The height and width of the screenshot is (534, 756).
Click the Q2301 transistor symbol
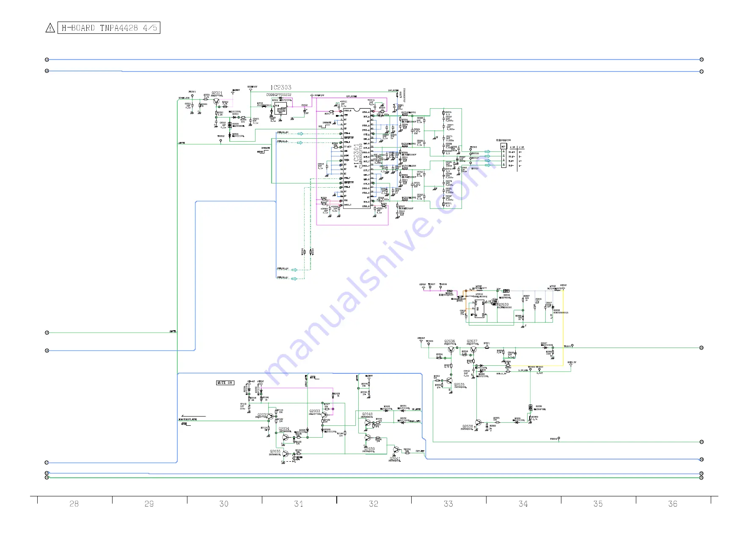216,101
